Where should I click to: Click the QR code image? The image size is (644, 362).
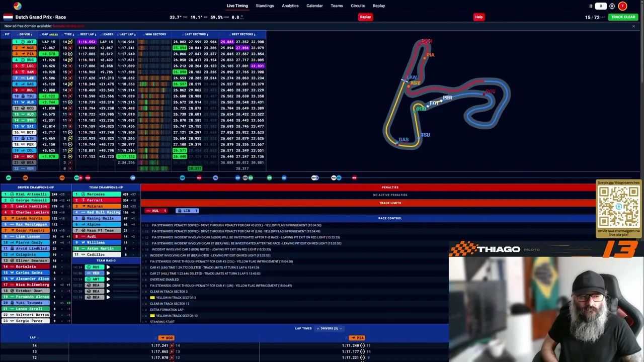pos(618,206)
